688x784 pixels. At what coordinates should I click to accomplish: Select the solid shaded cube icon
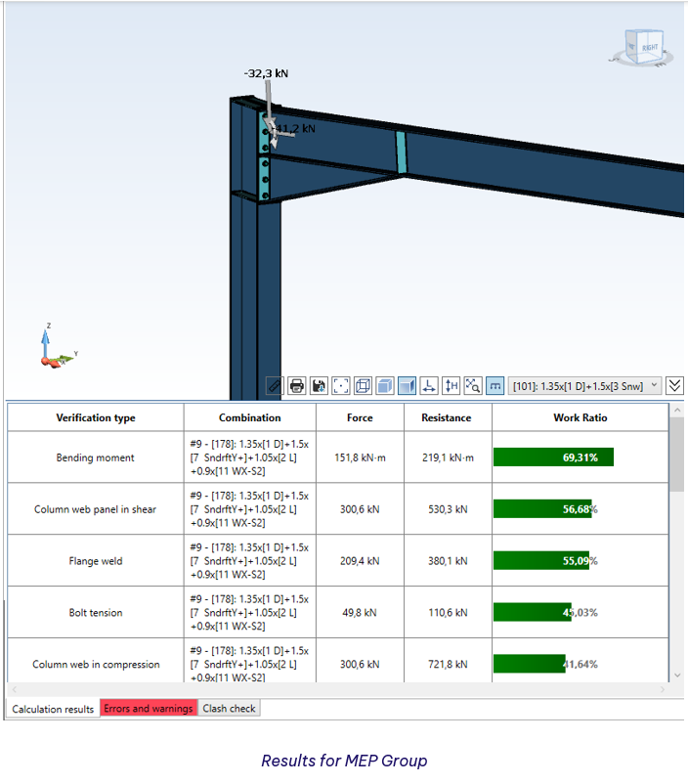click(385, 386)
